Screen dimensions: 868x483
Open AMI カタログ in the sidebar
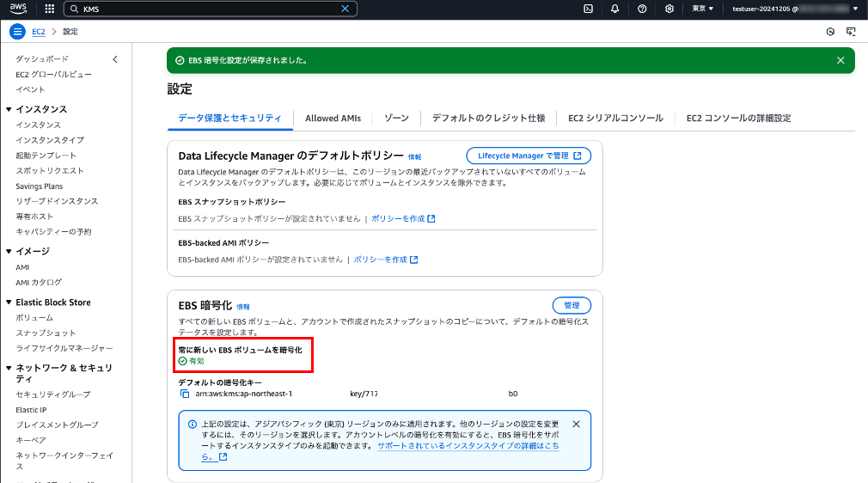tap(39, 283)
